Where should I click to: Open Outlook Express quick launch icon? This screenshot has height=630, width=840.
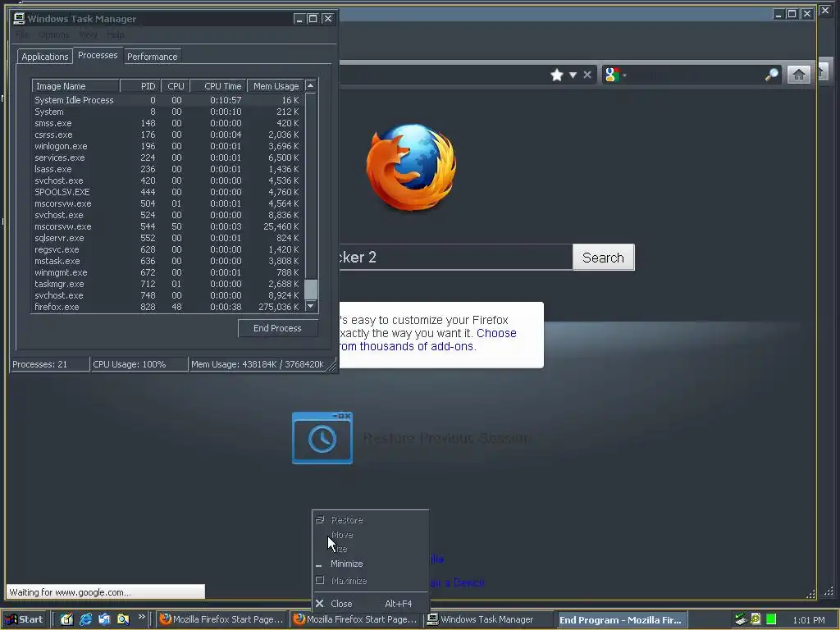(x=104, y=619)
